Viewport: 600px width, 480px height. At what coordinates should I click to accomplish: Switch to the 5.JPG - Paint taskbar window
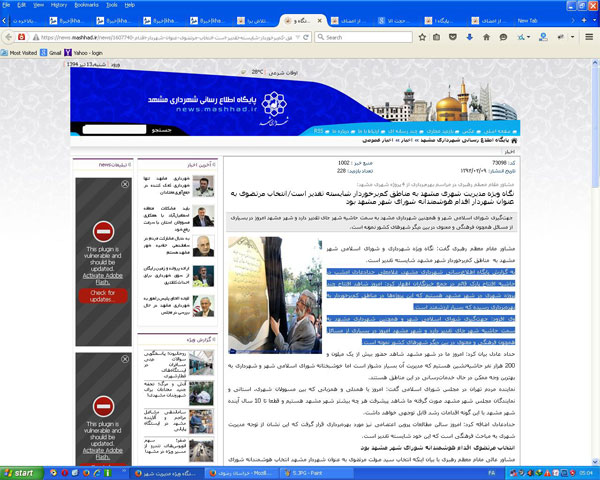tap(315, 473)
